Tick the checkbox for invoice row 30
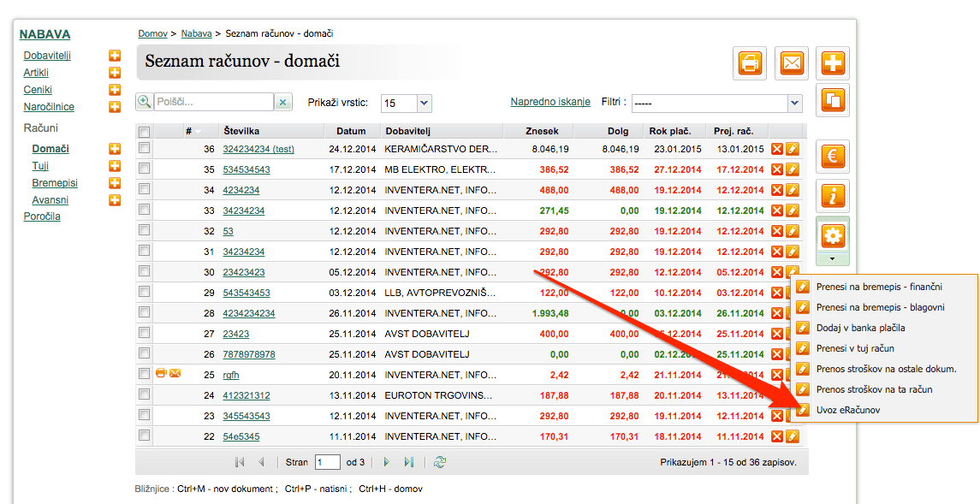Viewport: 980px width, 504px height. (145, 271)
